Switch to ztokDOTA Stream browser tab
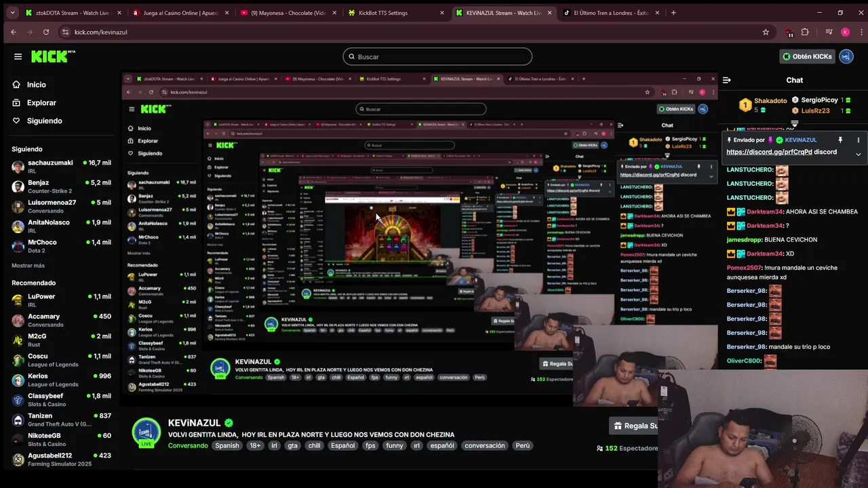Viewport: 868px width, 488px height. [72, 13]
